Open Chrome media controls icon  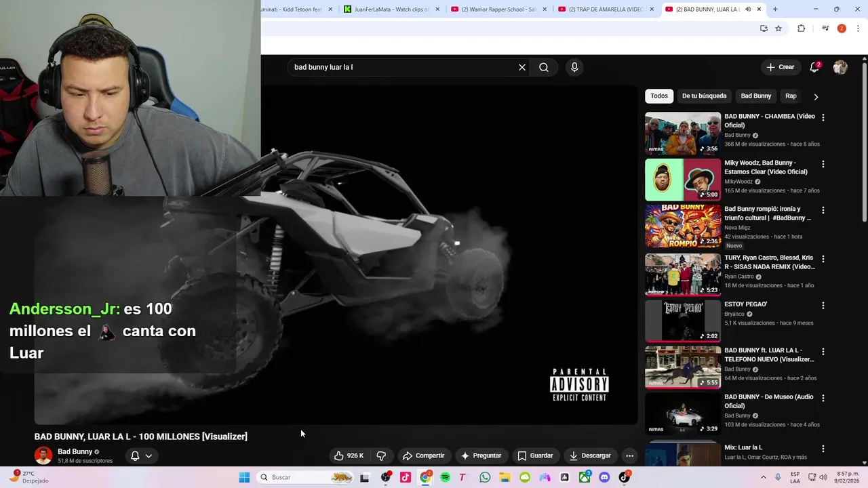pyautogui.click(x=825, y=28)
